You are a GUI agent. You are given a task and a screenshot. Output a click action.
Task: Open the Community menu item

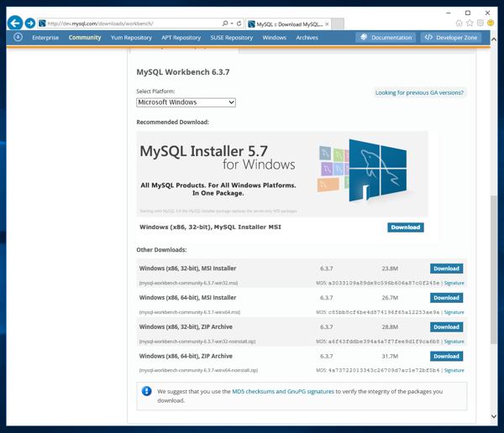point(85,38)
